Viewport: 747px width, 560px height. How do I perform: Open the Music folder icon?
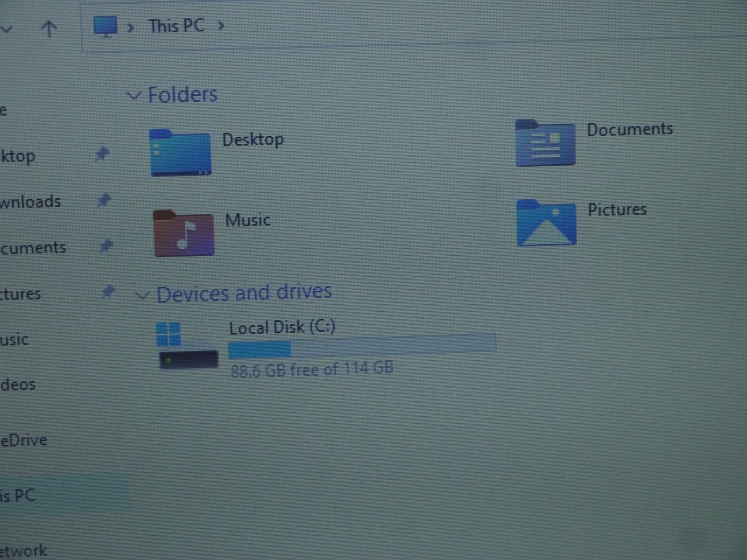(184, 233)
